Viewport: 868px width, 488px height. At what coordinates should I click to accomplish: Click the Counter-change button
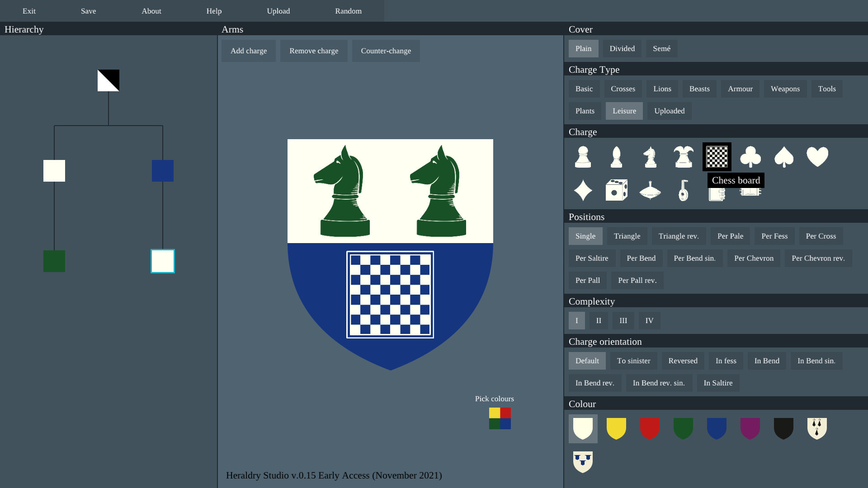pos(386,51)
